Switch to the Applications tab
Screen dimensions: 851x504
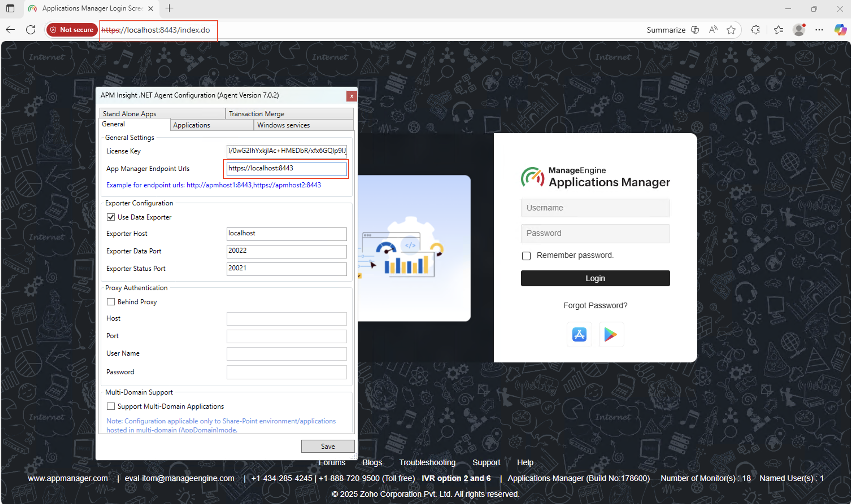click(x=192, y=125)
